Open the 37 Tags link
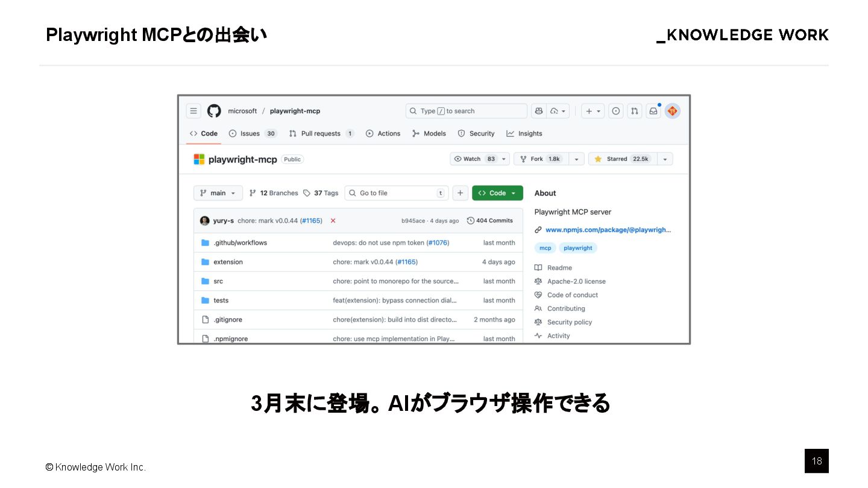 [x=321, y=193]
